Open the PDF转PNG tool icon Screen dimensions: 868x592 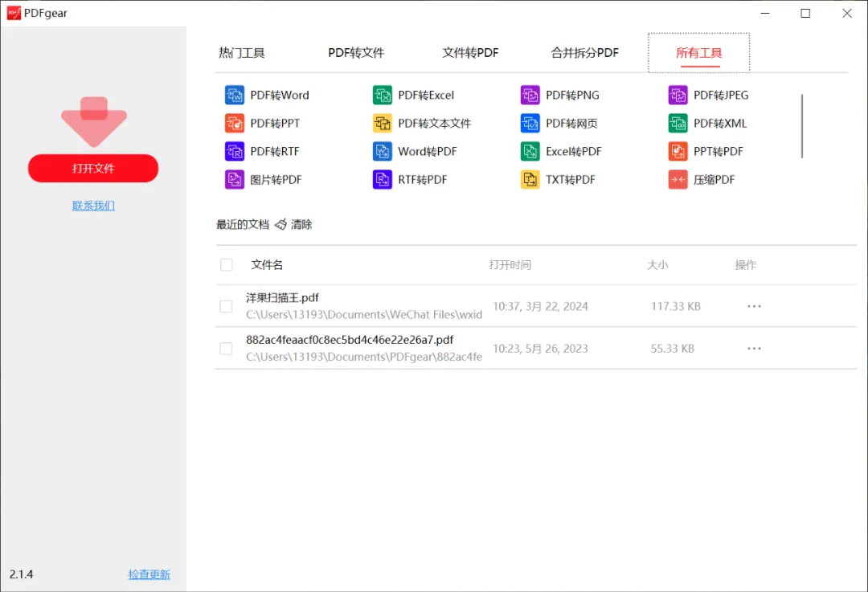coord(530,95)
